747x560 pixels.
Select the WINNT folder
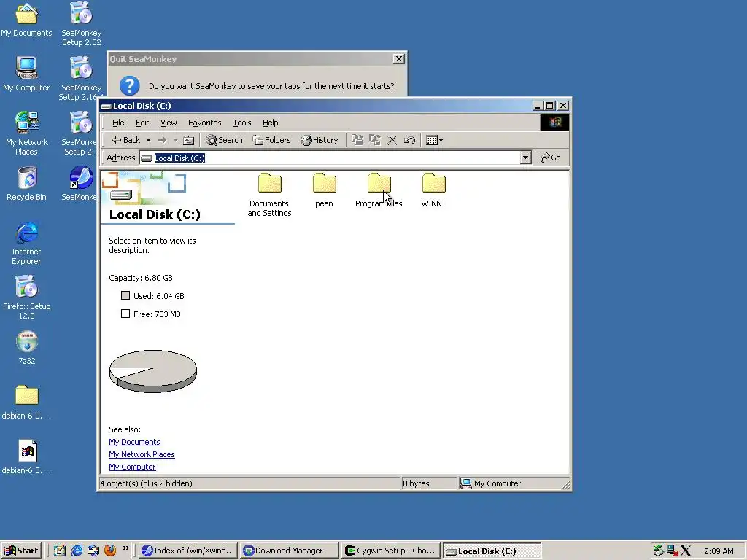(x=433, y=190)
